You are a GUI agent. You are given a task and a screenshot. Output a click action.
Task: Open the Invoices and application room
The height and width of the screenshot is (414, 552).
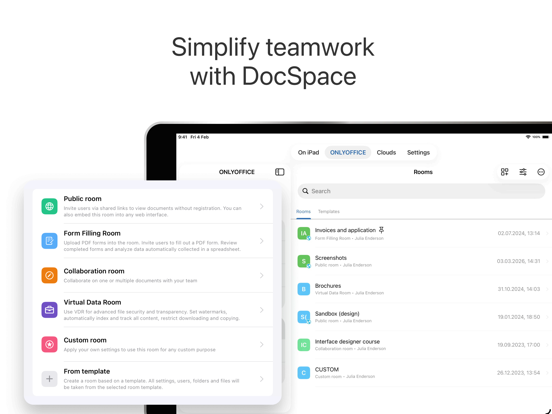click(x=422, y=233)
